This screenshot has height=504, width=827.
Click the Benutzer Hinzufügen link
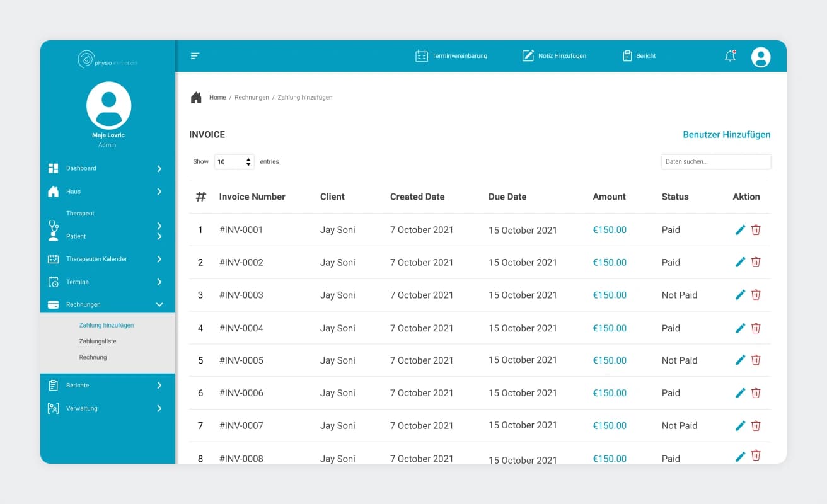727,134
